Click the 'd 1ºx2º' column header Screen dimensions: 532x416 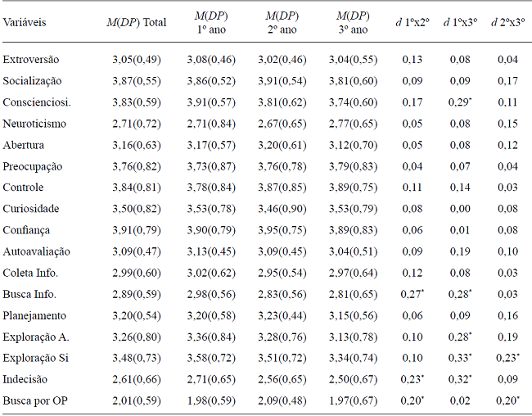[x=413, y=22]
